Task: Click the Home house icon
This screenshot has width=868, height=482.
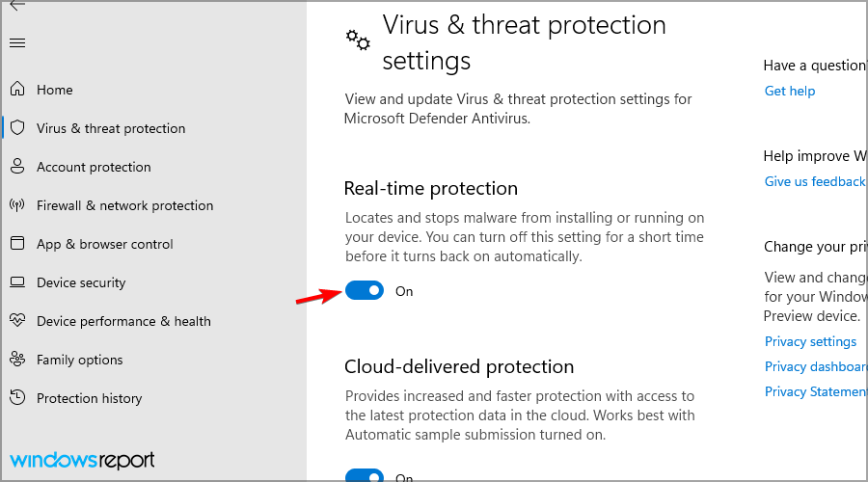Action: tap(16, 90)
